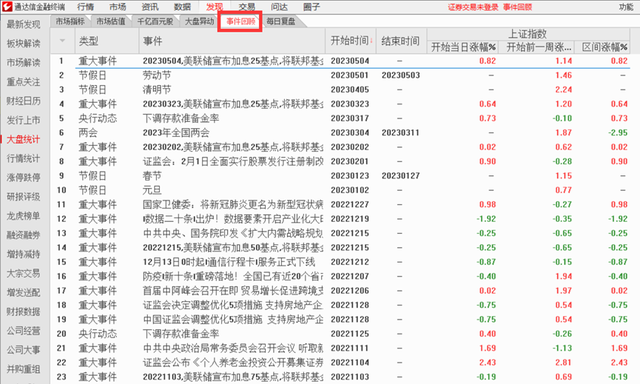Select 增发送配 in the sidebar
Screen dimensions: 640x384
coord(23,293)
